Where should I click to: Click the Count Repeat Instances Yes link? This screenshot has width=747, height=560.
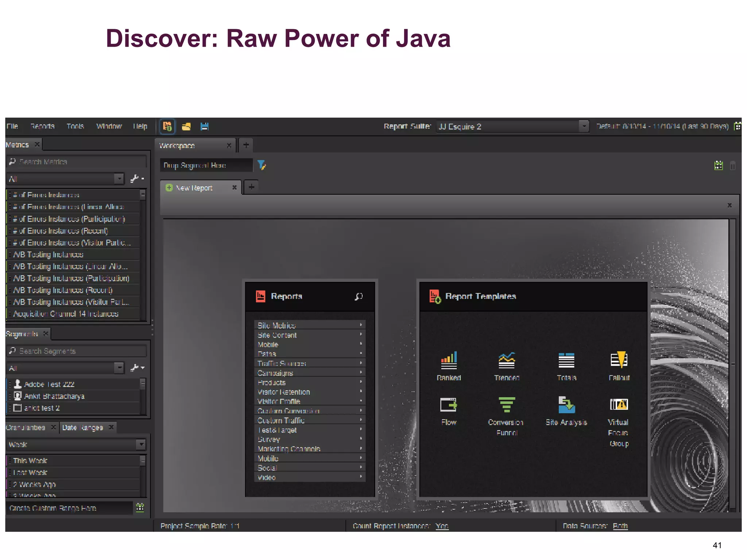coord(442,526)
